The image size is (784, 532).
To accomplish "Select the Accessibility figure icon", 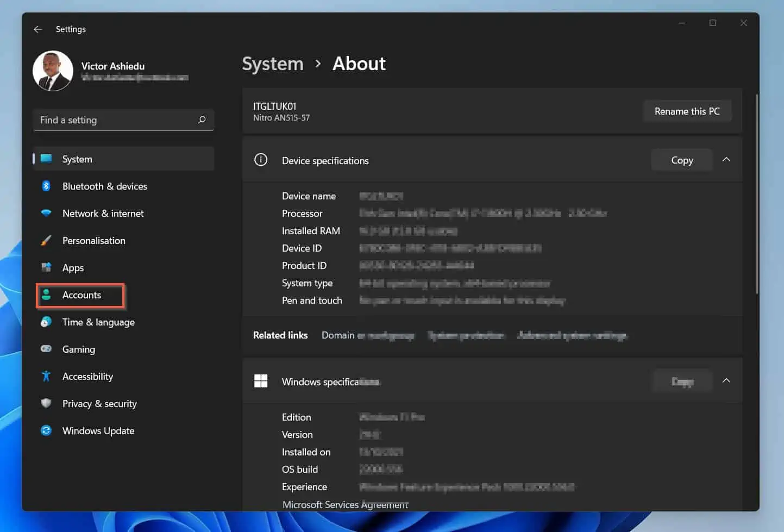I will pyautogui.click(x=46, y=376).
